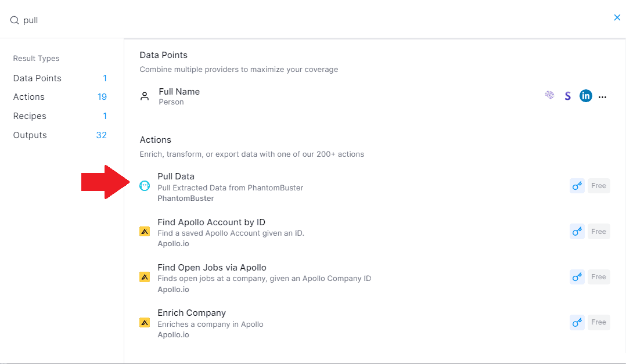This screenshot has width=626, height=364.
Task: Select the Enrich Company action
Action: click(375, 324)
